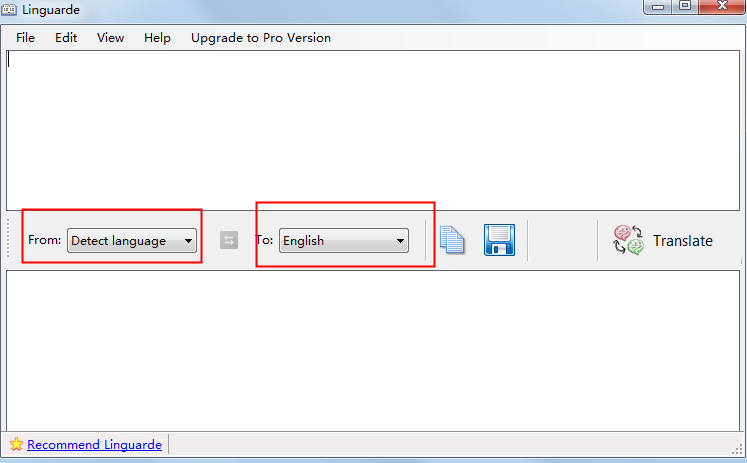Image resolution: width=747 pixels, height=463 pixels.
Task: Click the Translate button
Action: [663, 241]
